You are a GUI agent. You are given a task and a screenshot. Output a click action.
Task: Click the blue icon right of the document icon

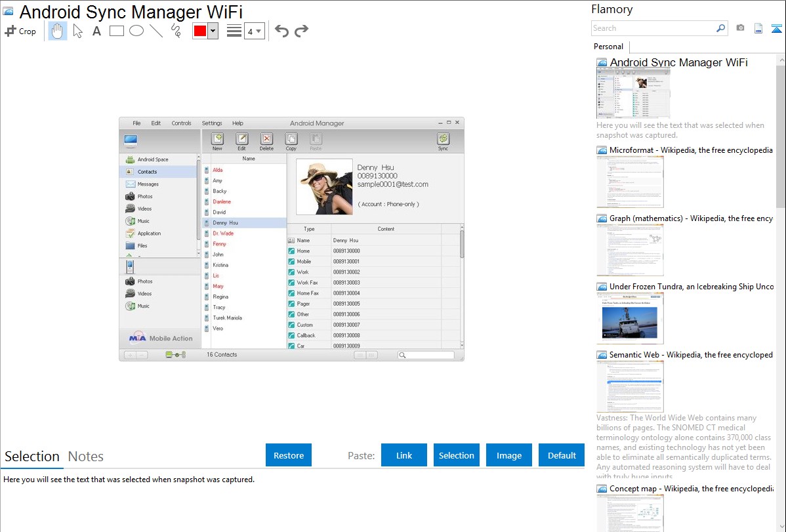click(x=776, y=28)
